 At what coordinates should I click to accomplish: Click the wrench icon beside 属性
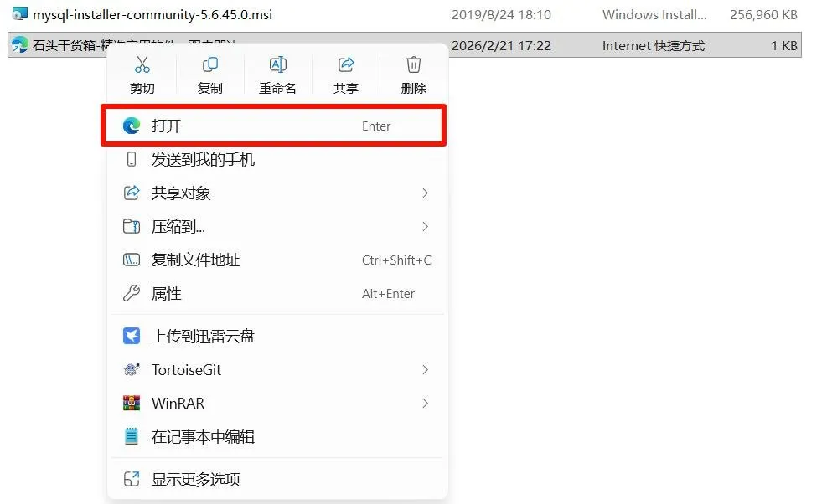[x=132, y=293]
